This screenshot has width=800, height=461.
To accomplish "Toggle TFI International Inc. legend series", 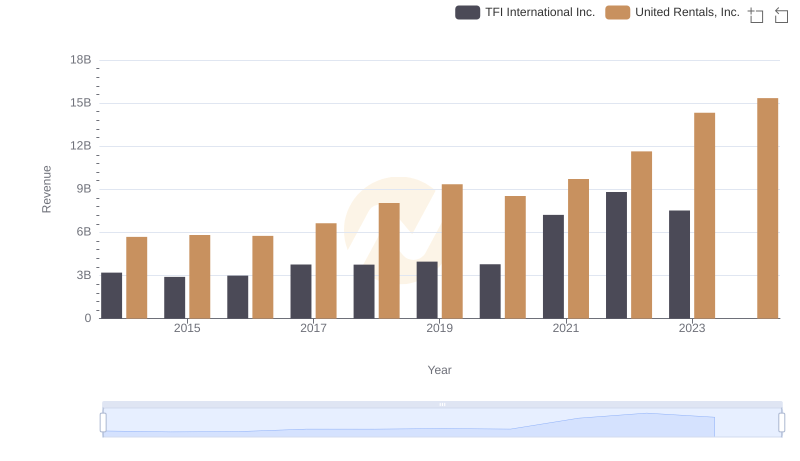I will pos(525,12).
